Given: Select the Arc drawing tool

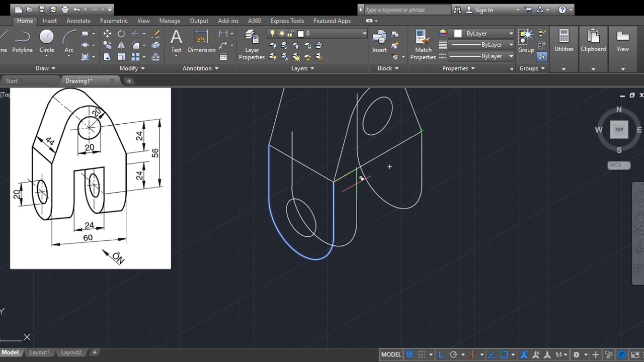Looking at the screenshot, I should [x=69, y=41].
